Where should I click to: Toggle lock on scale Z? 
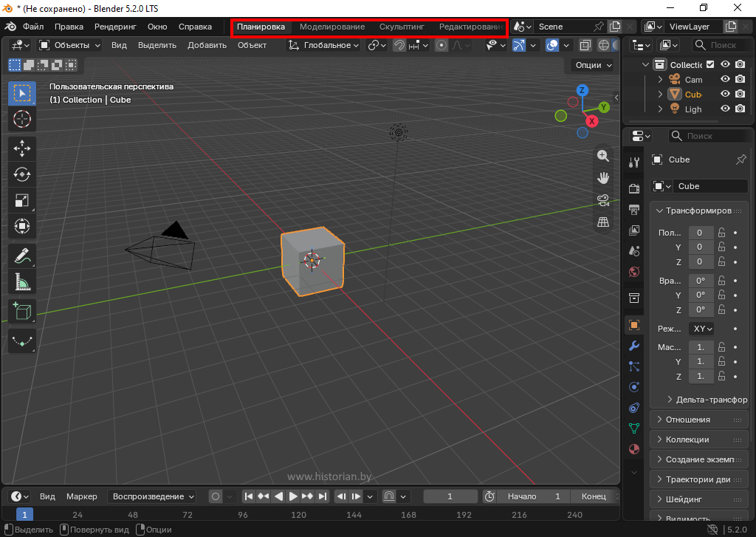tap(722, 376)
